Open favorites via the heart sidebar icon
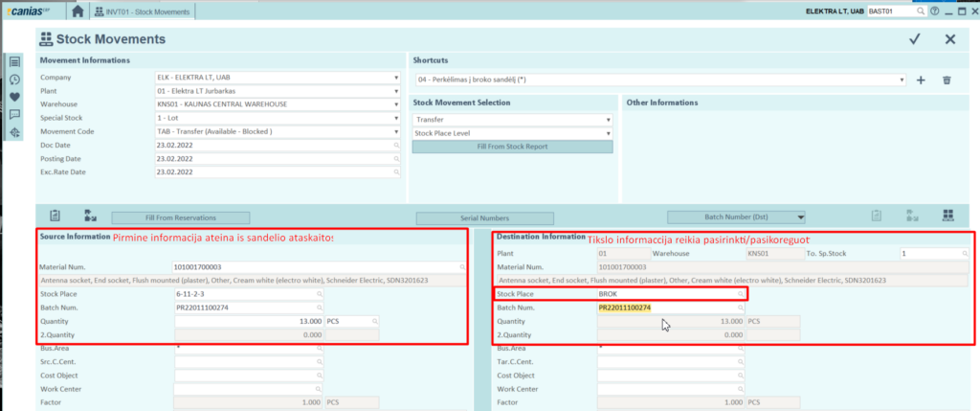Screen dimensions: 980x411 click(15, 97)
